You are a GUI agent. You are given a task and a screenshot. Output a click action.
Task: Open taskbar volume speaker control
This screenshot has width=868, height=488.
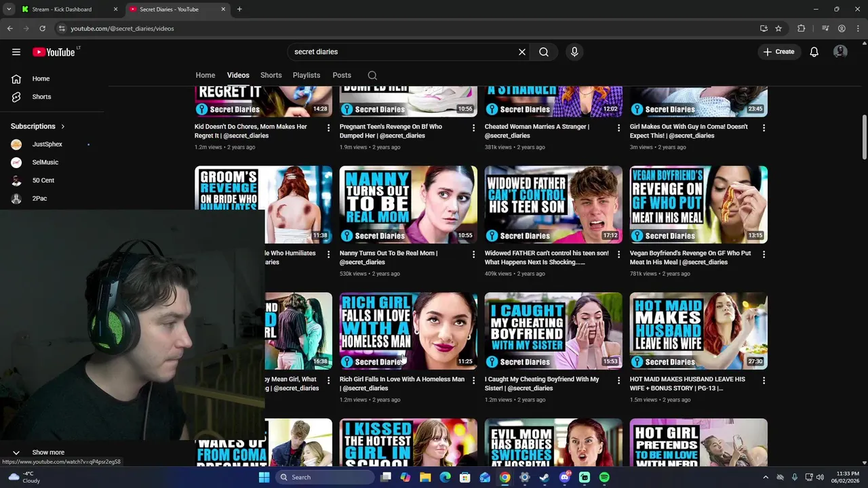820,477
